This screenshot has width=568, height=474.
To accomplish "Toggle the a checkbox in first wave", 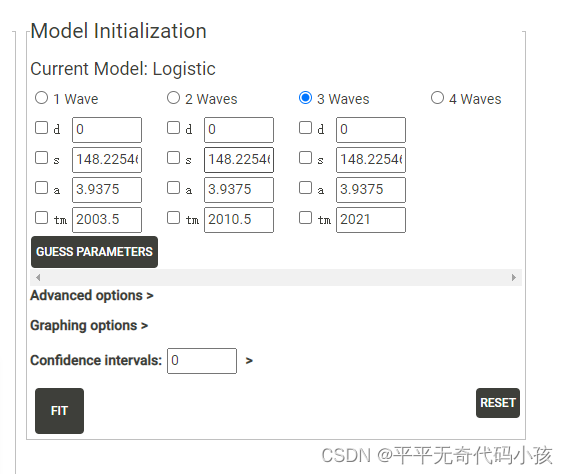I will click(41, 188).
